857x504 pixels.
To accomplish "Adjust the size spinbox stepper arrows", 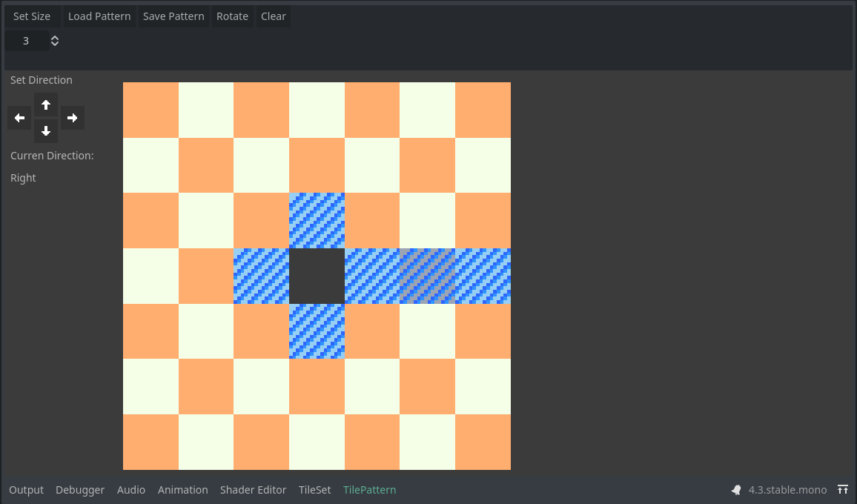I will [55, 41].
